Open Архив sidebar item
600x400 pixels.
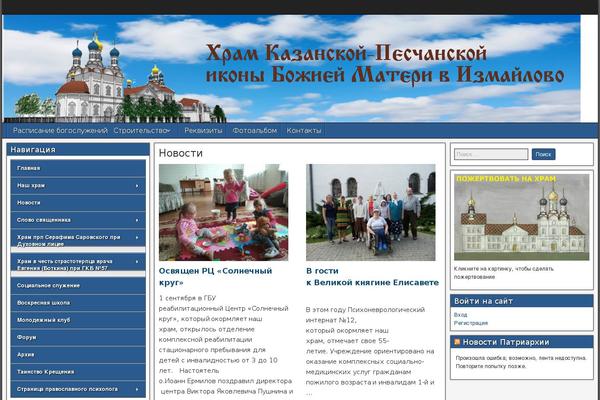[x=78, y=354]
